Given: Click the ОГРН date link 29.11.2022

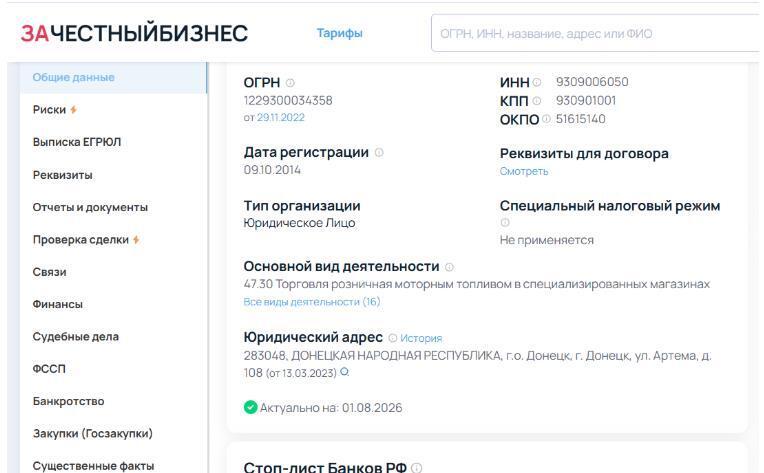Looking at the screenshot, I should (281, 117).
